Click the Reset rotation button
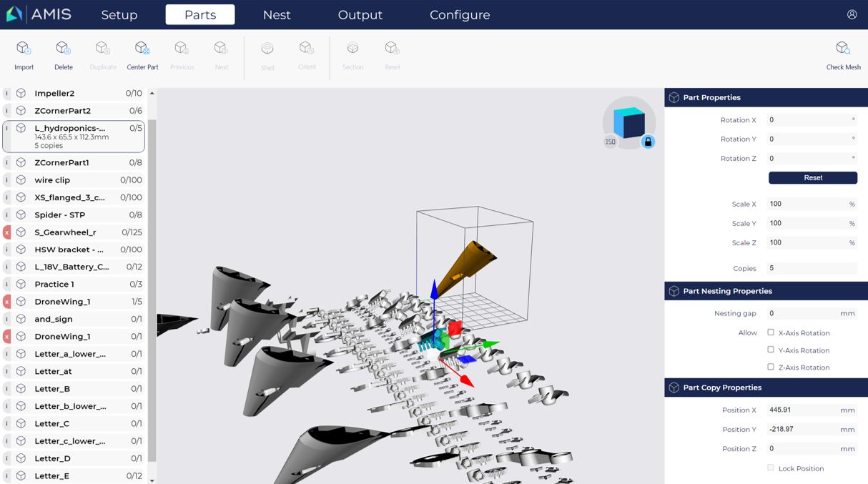Image resolution: width=868 pixels, height=484 pixels. click(x=813, y=177)
